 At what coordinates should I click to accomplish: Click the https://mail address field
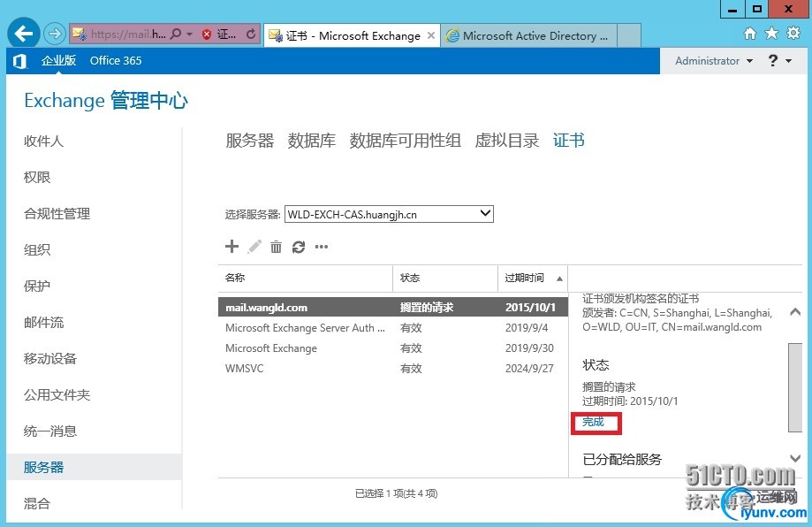pyautogui.click(x=127, y=34)
